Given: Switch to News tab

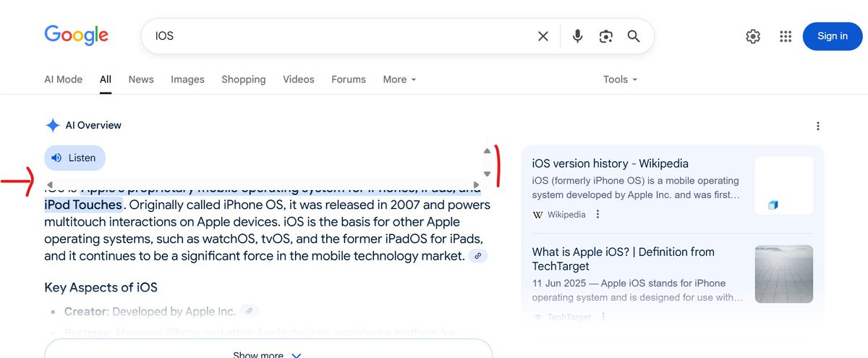Looking at the screenshot, I should point(141,80).
